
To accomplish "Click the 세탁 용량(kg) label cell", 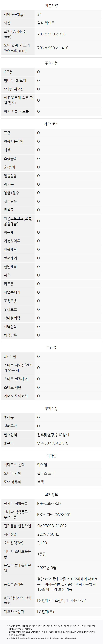I will point(14,15).
